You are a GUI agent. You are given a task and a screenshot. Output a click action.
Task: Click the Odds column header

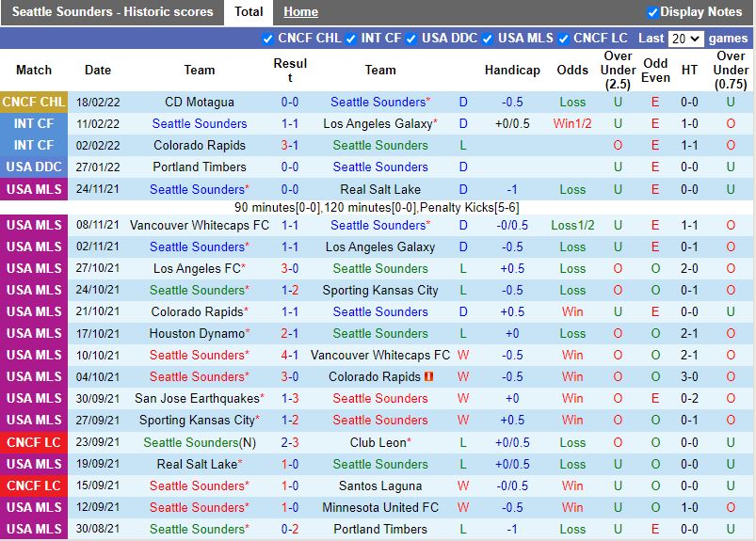(572, 71)
